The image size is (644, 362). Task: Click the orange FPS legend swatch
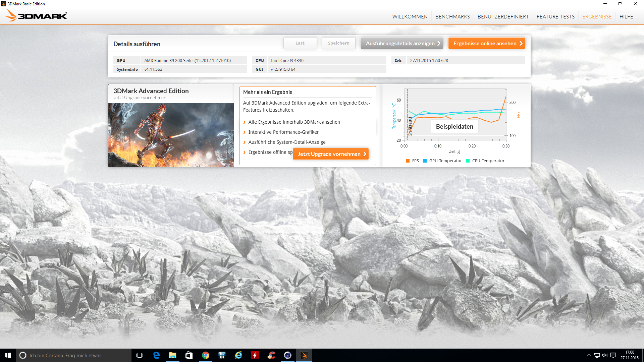click(408, 161)
